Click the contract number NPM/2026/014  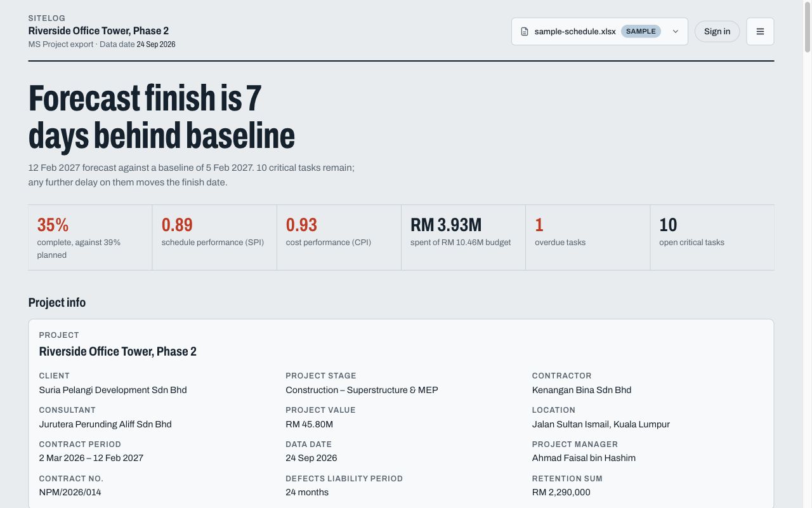point(70,492)
